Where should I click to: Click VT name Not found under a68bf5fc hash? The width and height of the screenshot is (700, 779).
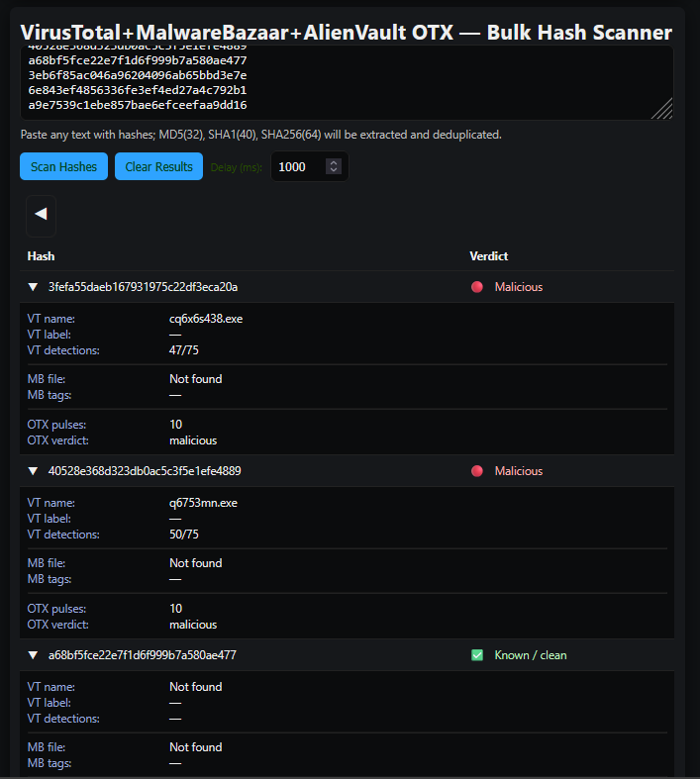196,687
